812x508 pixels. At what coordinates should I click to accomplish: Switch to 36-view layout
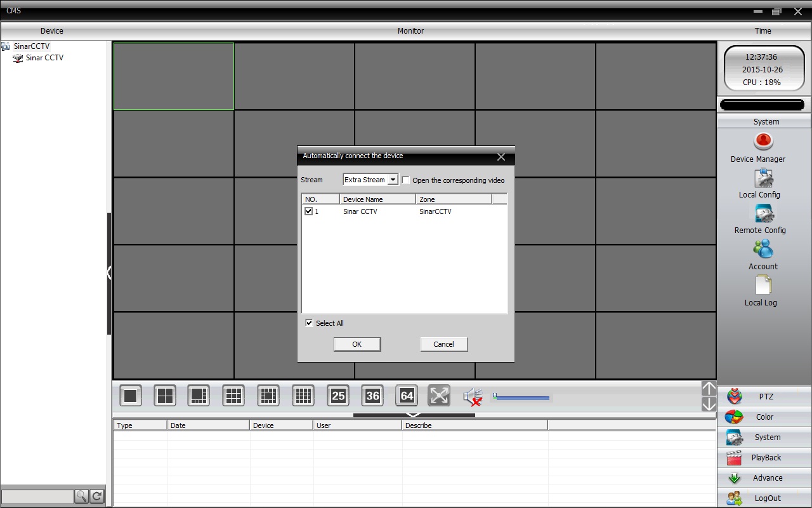[372, 396]
